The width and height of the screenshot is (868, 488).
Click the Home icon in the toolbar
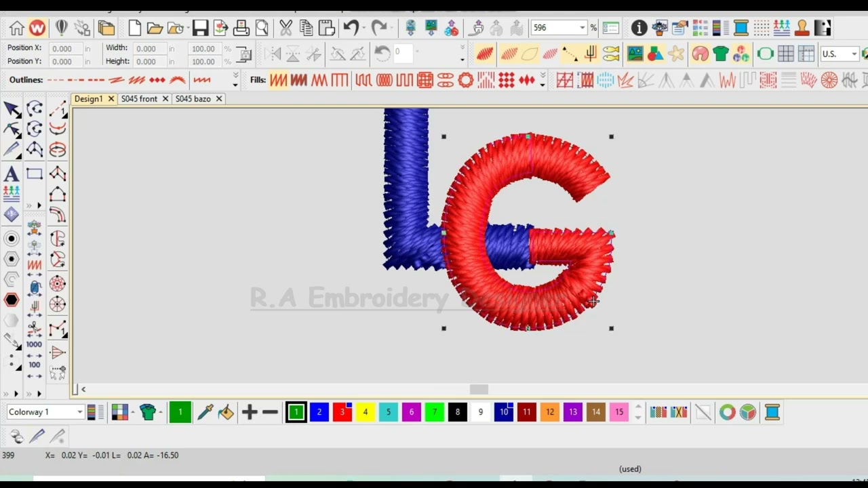17,28
